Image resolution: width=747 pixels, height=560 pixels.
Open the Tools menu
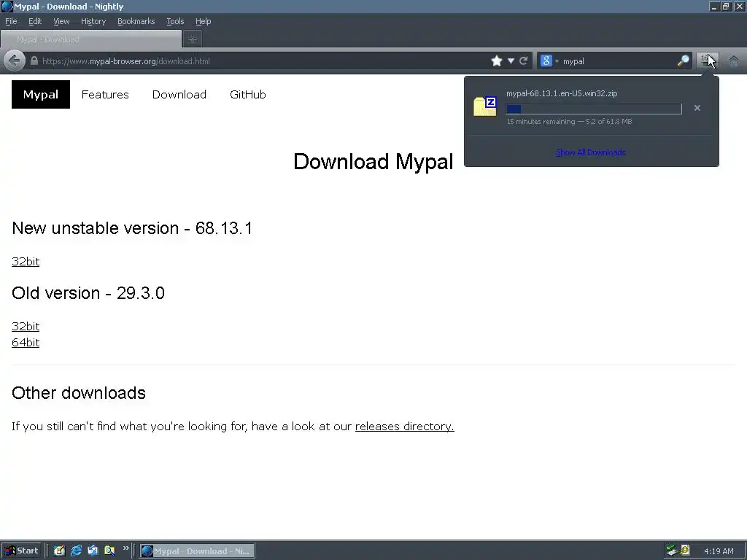pyautogui.click(x=175, y=21)
